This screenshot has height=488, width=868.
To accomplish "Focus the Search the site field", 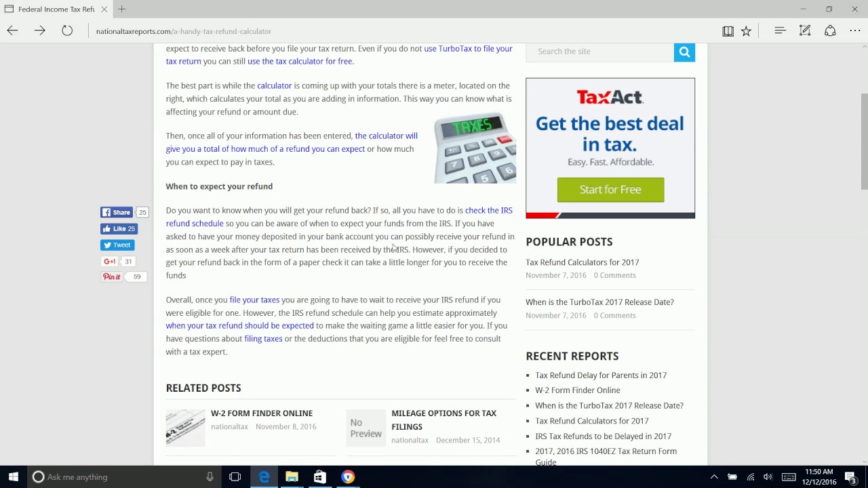I will point(600,52).
